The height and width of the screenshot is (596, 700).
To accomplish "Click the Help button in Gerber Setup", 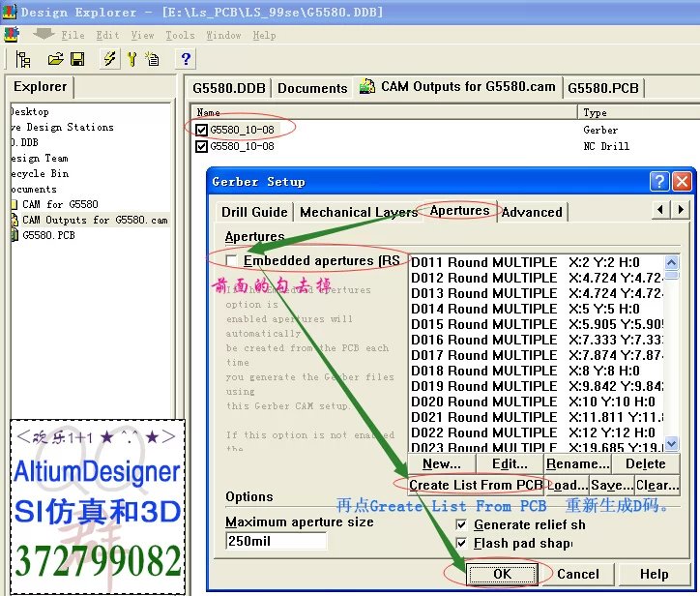I will 654,574.
